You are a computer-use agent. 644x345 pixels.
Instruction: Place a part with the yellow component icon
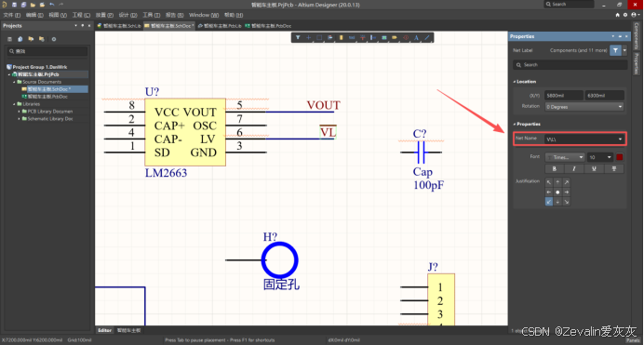click(341, 37)
